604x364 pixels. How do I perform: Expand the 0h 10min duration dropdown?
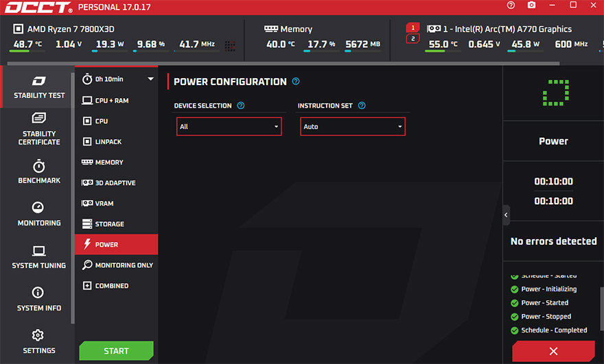[x=117, y=80]
